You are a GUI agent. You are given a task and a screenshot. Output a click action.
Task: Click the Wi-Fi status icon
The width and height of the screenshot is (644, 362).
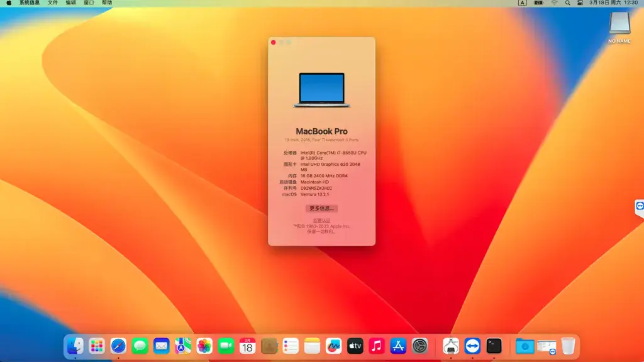click(x=555, y=3)
